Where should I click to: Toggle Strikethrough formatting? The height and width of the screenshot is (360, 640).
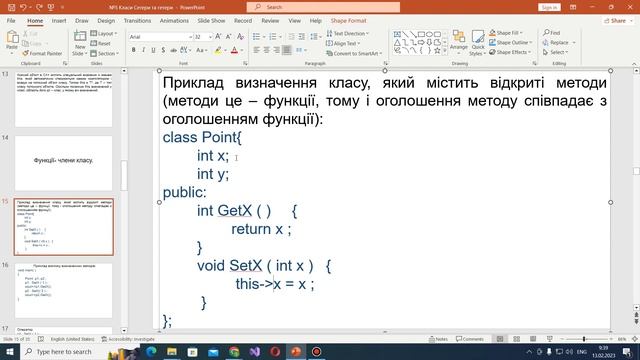pyautogui.click(x=173, y=50)
